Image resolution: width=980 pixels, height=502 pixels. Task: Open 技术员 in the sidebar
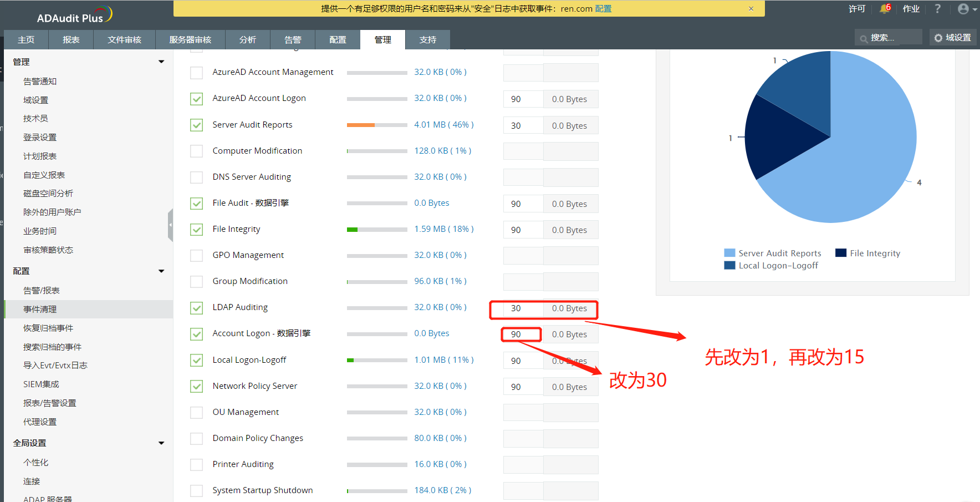coord(35,119)
